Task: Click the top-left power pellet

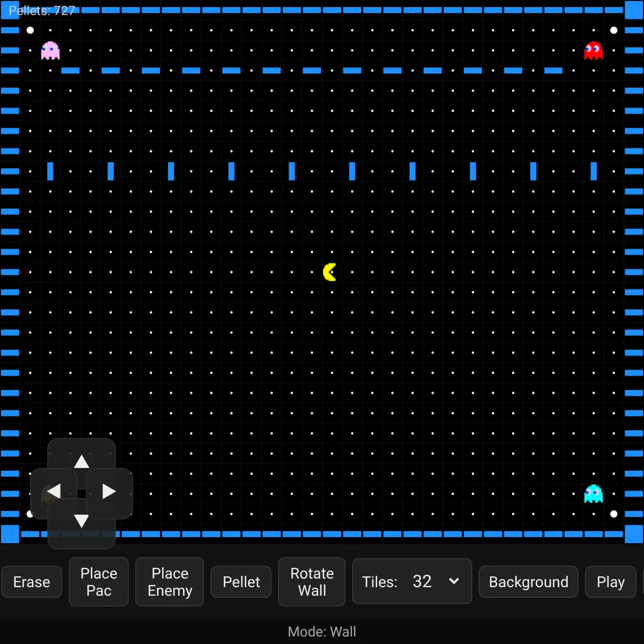Action: 30,30
